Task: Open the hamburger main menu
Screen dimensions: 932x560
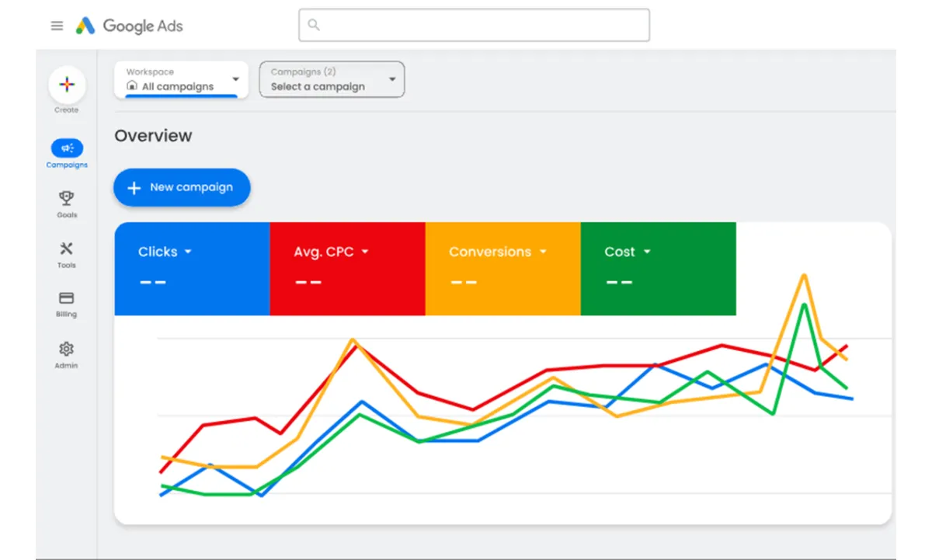Action: point(57,26)
